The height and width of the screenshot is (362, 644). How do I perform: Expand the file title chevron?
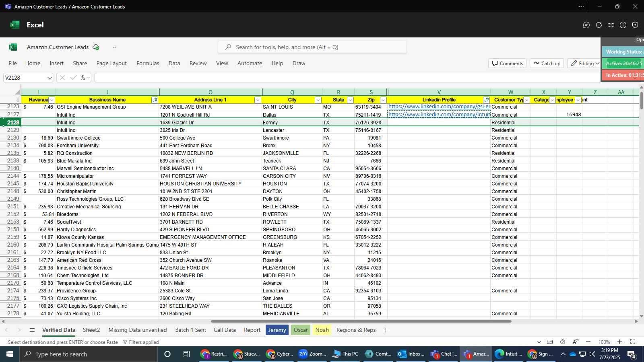[x=114, y=47]
